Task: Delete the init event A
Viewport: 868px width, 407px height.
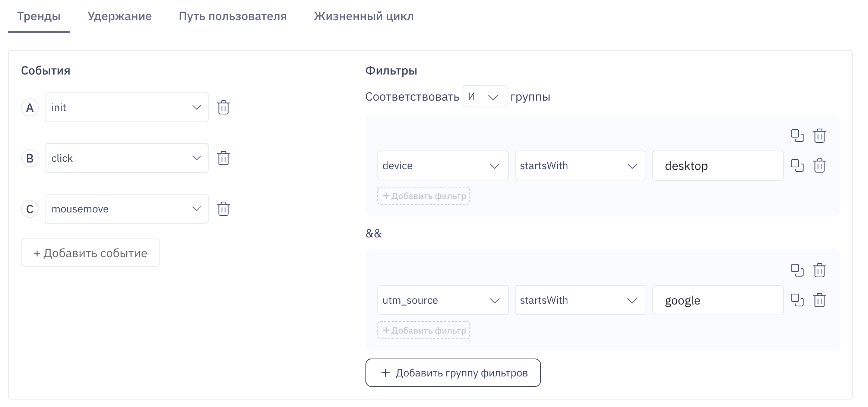Action: [224, 107]
